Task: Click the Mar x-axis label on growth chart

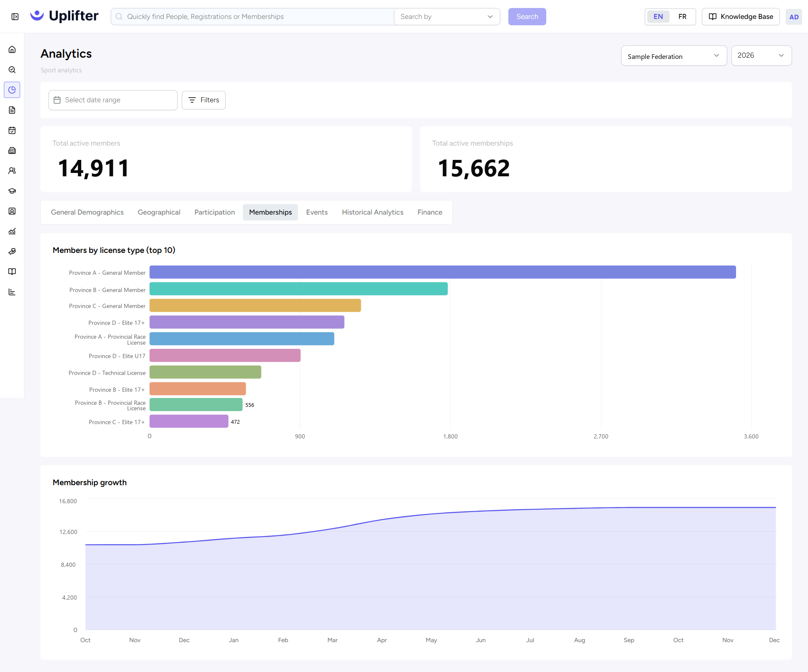Action: click(332, 640)
